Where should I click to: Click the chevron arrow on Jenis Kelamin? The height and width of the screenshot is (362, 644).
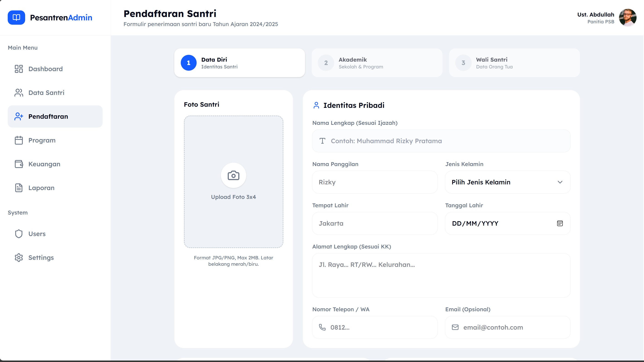pos(560,182)
